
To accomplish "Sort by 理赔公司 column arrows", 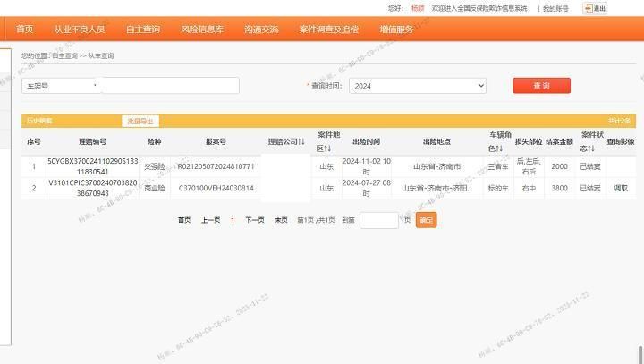I will pyautogui.click(x=301, y=141).
